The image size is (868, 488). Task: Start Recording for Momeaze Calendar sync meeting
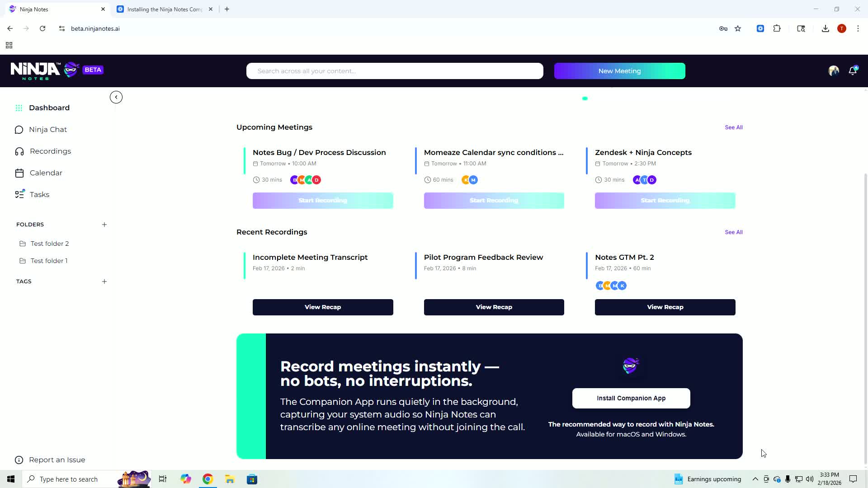(494, 201)
